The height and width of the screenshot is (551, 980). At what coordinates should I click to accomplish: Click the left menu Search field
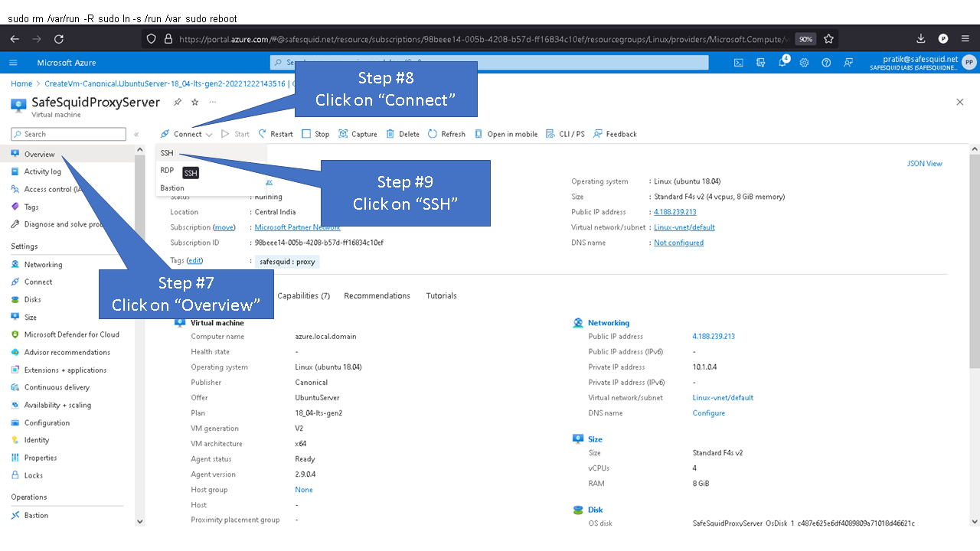tap(68, 134)
